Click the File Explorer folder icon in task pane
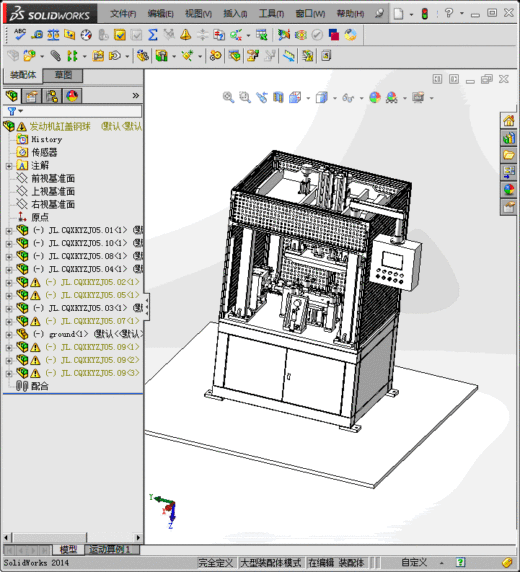Image resolution: width=520 pixels, height=572 pixels. (x=509, y=155)
